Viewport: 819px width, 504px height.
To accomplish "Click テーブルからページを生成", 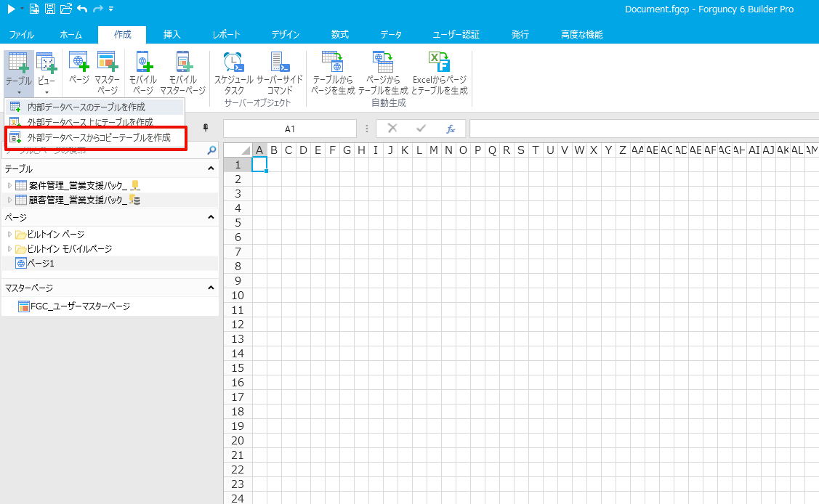I will pyautogui.click(x=333, y=73).
